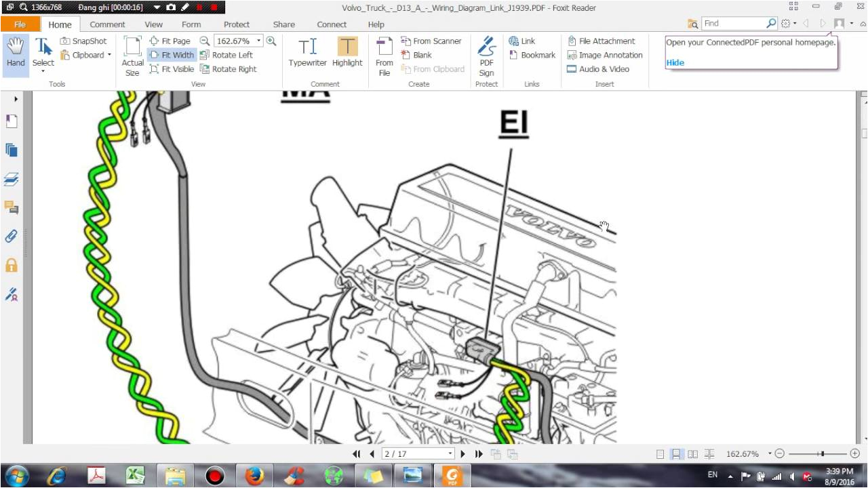Open the page number dropdown at bottom
The height and width of the screenshot is (488, 868).
coord(450,453)
